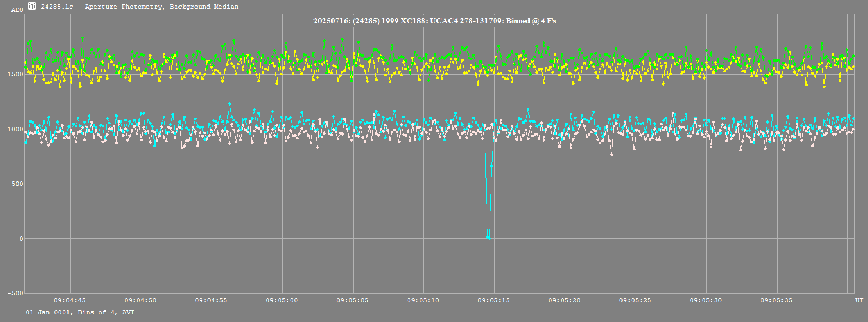The width and height of the screenshot is (868, 322).
Task: Click the 1500 label on the vertical axis
Action: [x=15, y=75]
